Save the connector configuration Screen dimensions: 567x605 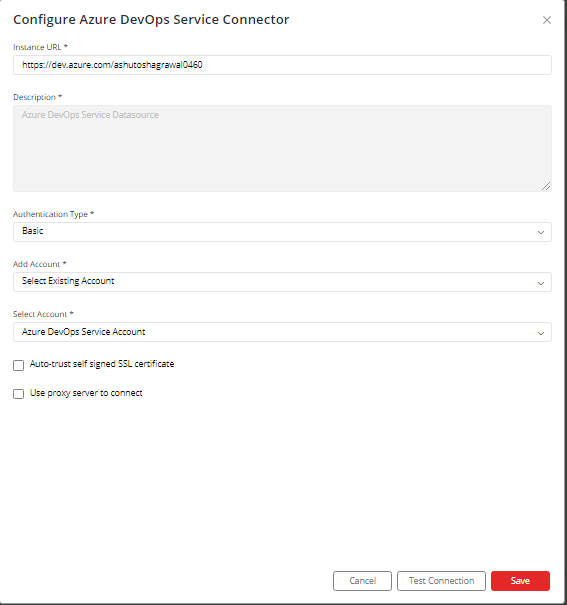click(x=520, y=581)
